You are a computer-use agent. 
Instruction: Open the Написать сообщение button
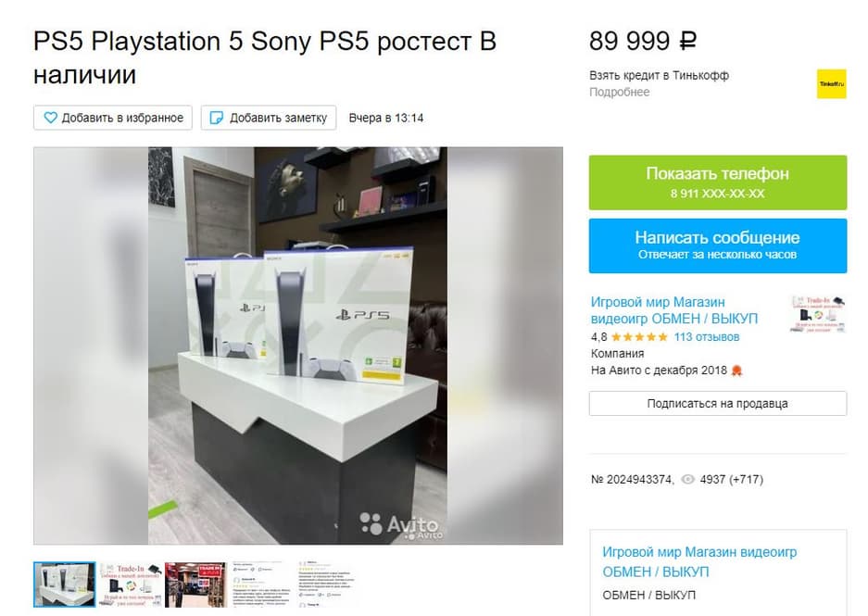[717, 245]
